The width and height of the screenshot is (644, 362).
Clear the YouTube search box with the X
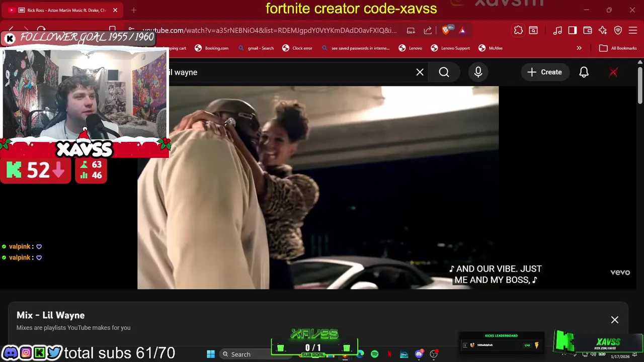tap(420, 72)
